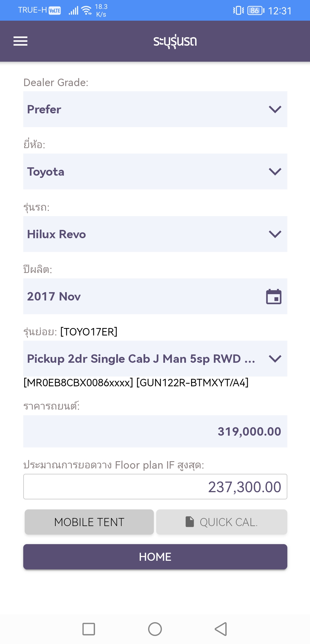310x644 pixels.
Task: Open the hamburger navigation menu
Action: (20, 41)
